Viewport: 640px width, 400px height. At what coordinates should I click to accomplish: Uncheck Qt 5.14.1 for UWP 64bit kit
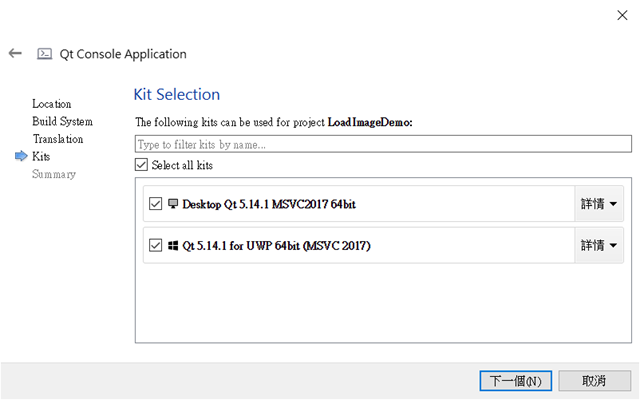click(156, 245)
